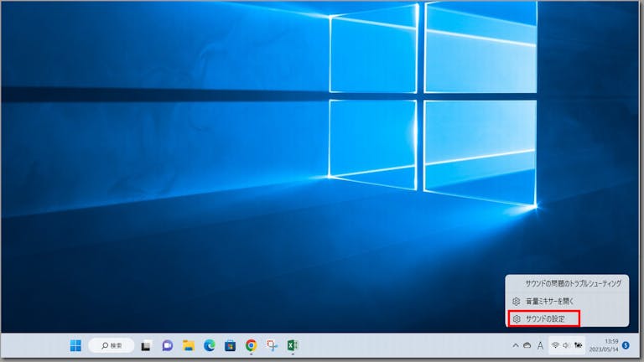
Task: Click the OneDrive cloud tray icon
Action: click(x=527, y=345)
